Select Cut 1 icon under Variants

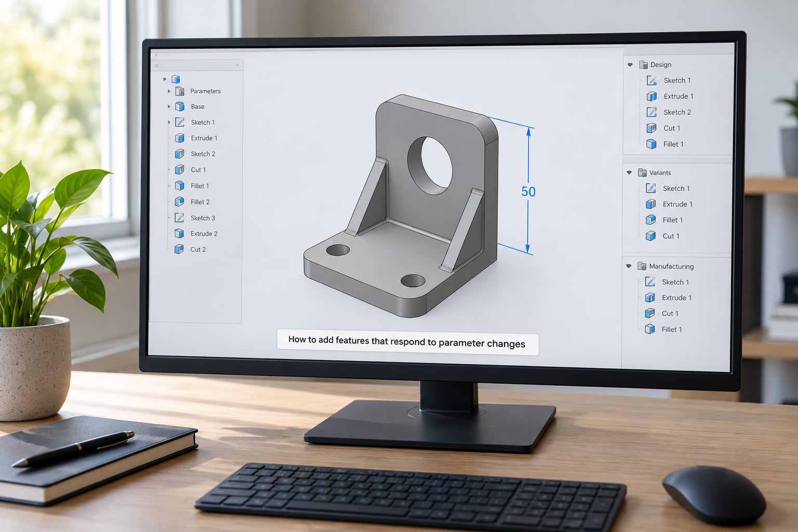(650, 236)
